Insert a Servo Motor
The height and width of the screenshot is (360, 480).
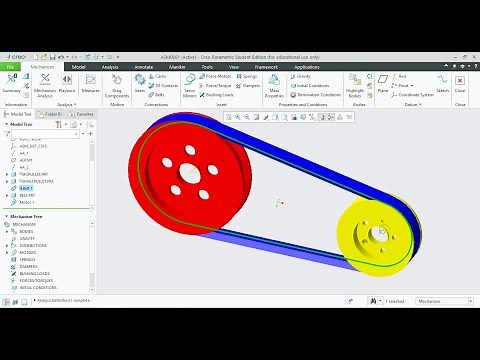[x=190, y=86]
